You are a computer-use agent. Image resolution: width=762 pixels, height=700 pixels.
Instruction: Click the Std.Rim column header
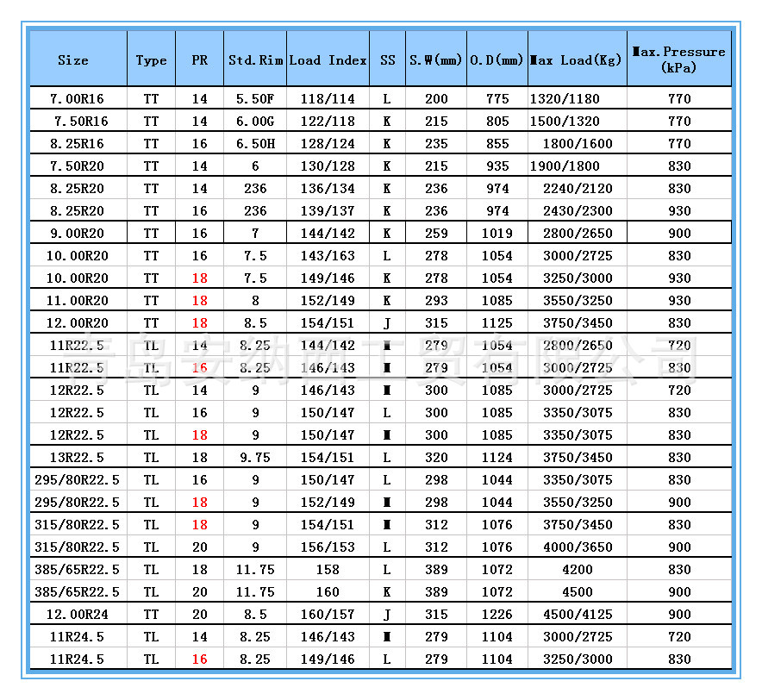click(256, 60)
